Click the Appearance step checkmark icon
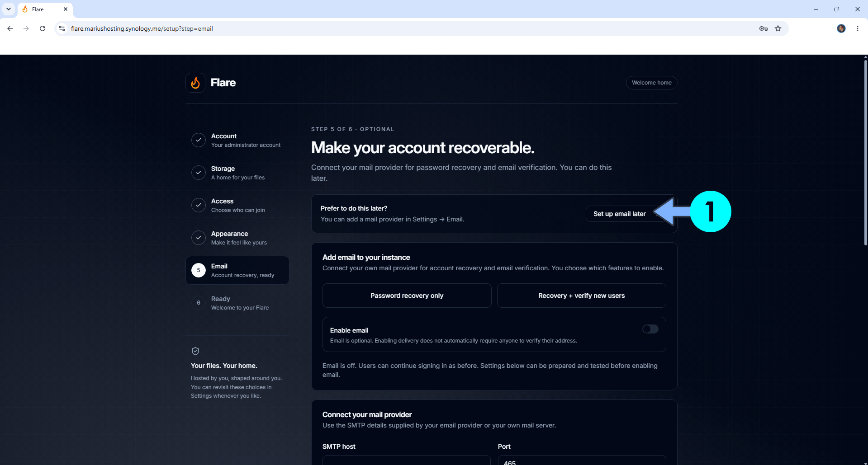The height and width of the screenshot is (465, 868). click(199, 238)
